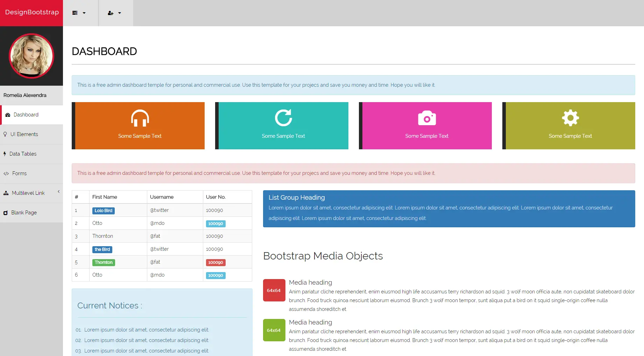Click the headphones icon on orange tile
The width and height of the screenshot is (644, 356).
click(x=140, y=118)
